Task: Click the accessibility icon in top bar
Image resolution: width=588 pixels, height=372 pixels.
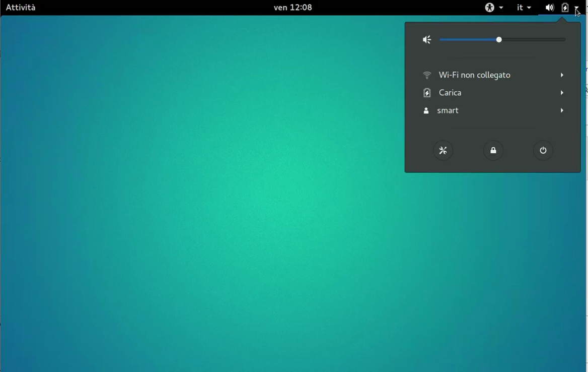Action: pos(489,8)
